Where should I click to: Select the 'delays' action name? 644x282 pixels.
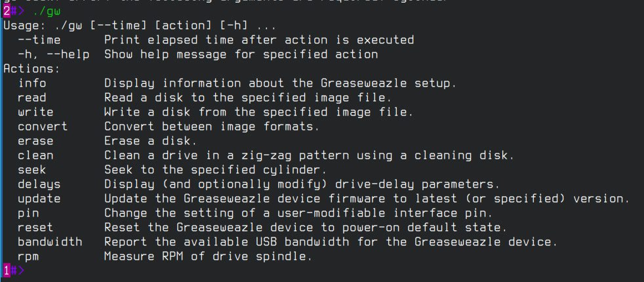(39, 184)
